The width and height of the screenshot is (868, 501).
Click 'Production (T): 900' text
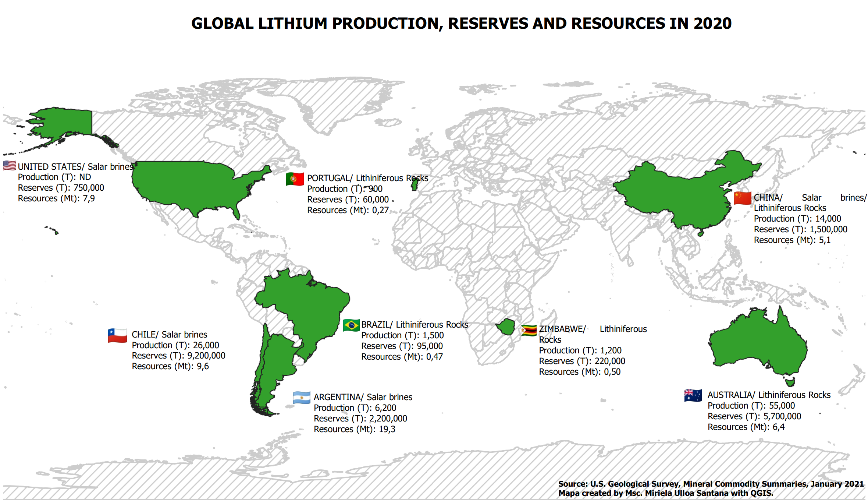345,189
